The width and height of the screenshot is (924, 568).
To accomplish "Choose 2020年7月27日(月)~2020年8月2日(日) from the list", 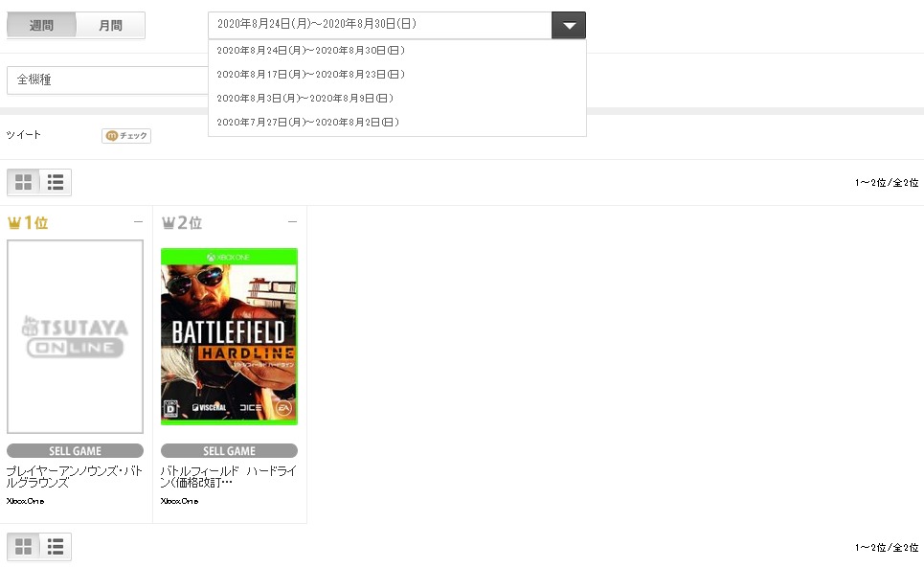I will (396, 123).
